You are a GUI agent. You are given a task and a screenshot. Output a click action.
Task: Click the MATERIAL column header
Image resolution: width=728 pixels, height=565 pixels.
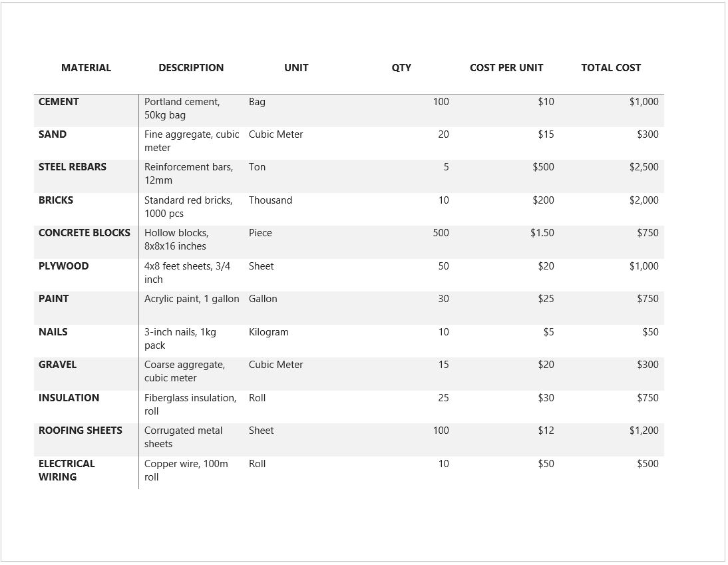(x=86, y=68)
